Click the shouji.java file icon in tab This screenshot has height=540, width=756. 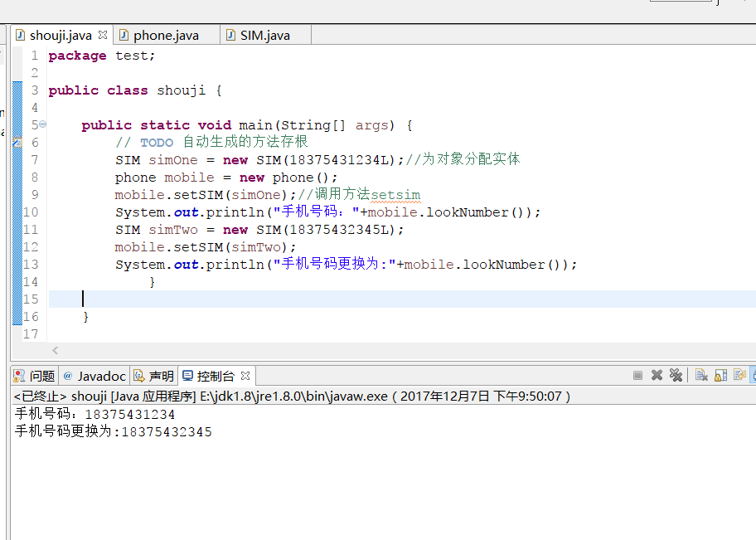[x=20, y=35]
